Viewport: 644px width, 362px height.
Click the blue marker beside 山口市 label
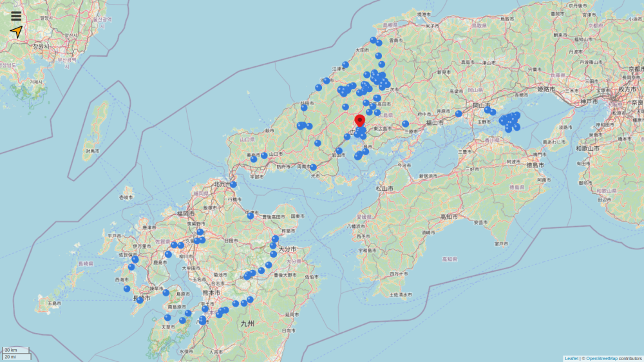(x=264, y=155)
